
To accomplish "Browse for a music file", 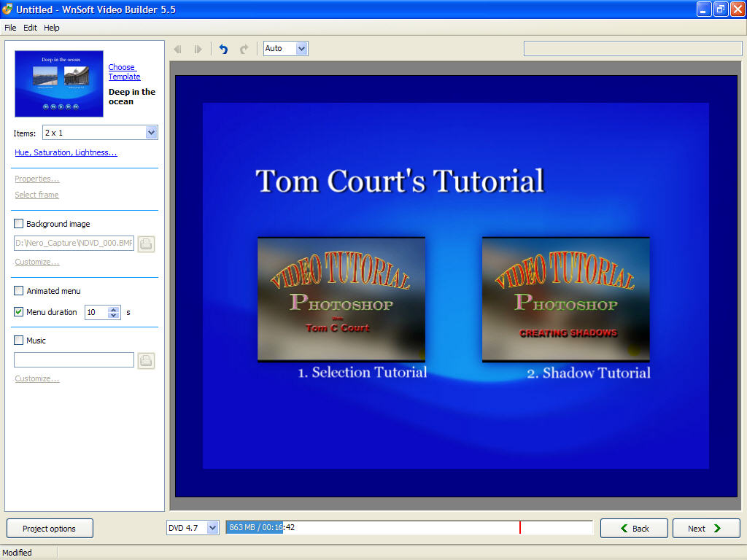I will (x=146, y=360).
